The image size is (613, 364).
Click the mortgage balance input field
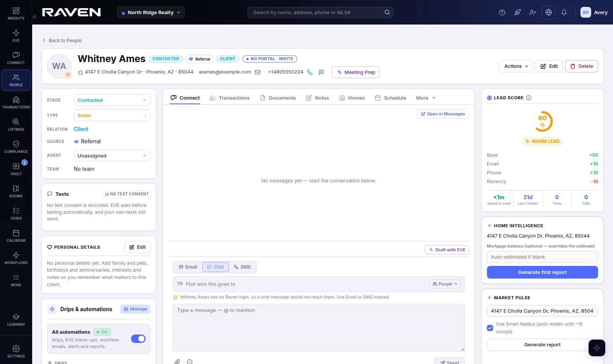click(x=542, y=257)
